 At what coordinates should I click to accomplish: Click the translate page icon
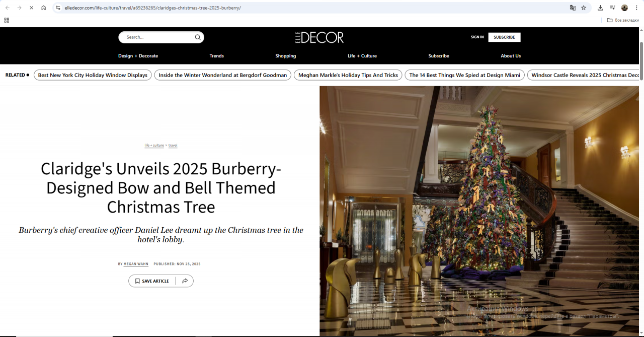coord(573,8)
